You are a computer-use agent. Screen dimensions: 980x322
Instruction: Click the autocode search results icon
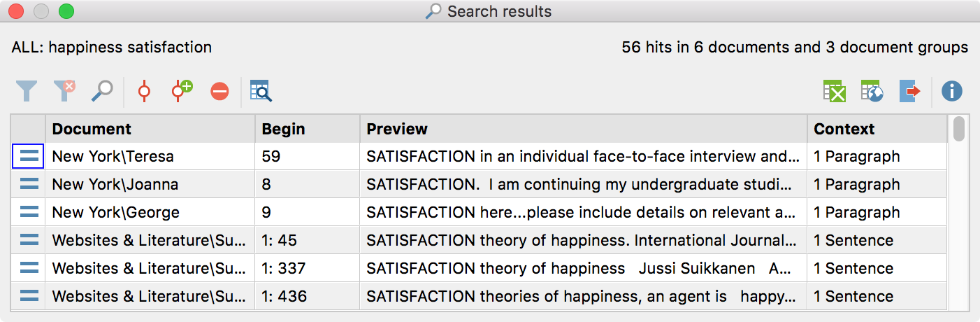[144, 91]
